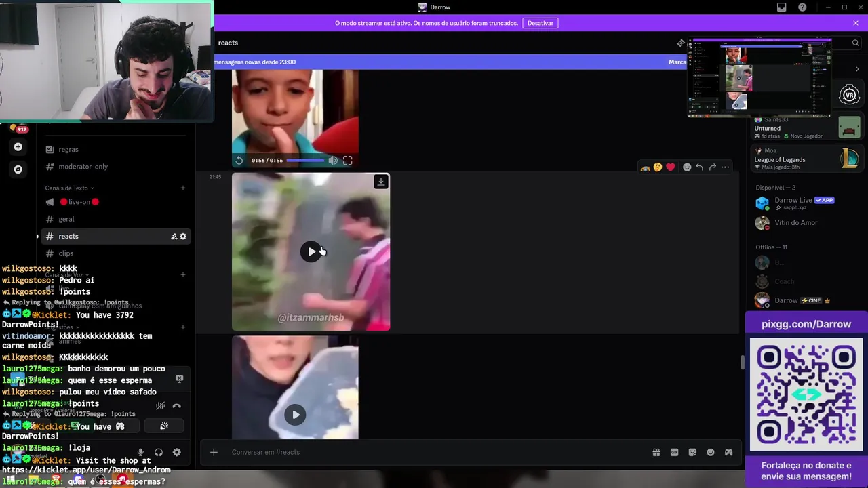Open the discover servers compass icon
The image size is (868, 488).
(18, 169)
